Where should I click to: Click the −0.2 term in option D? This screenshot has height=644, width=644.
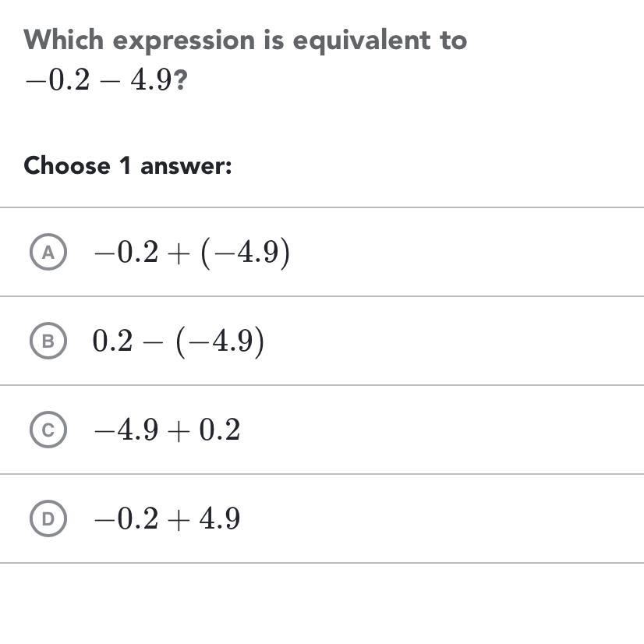[x=125, y=519]
